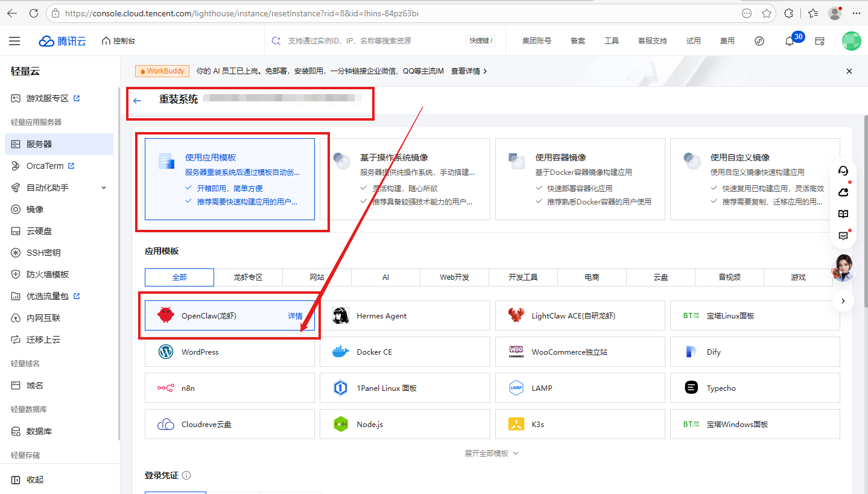Click the feedback chat icon in floating panel
Screen dimensions: 868x494
pyautogui.click(x=843, y=236)
